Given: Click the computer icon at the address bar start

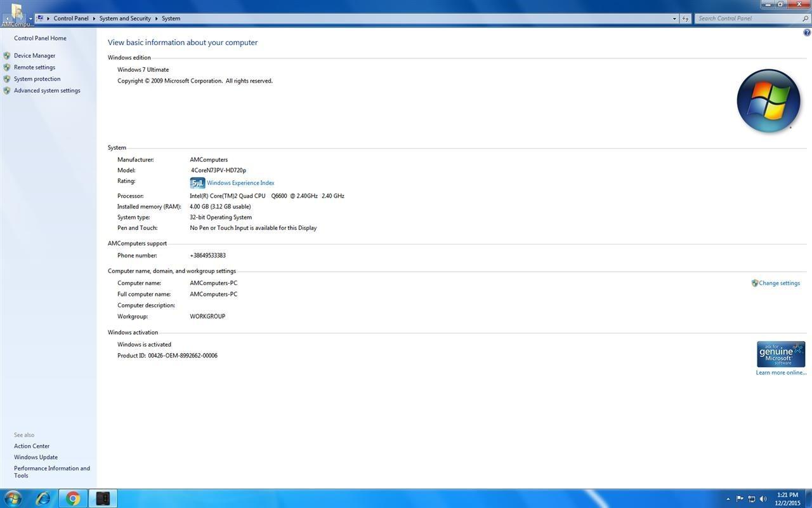Looking at the screenshot, I should 40,18.
